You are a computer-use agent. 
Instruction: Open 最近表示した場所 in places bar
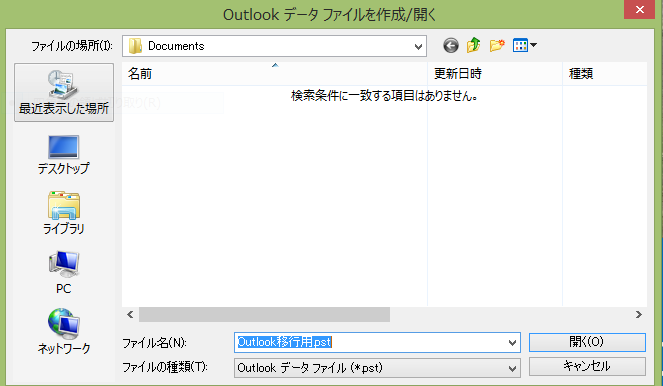click(64, 93)
